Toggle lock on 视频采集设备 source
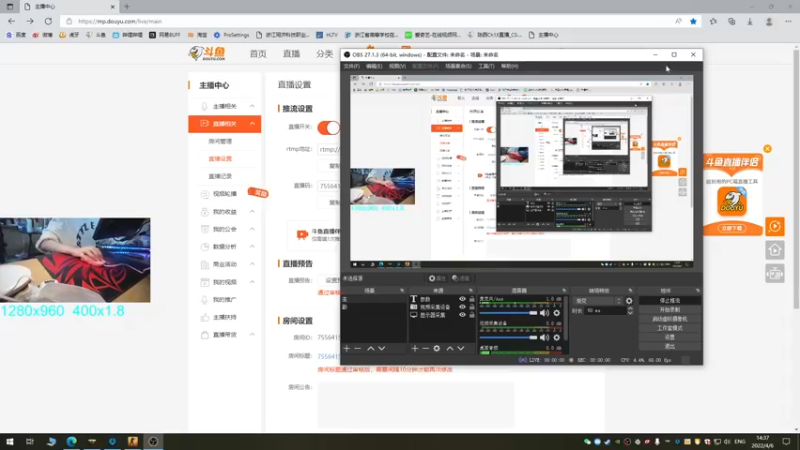The width and height of the screenshot is (800, 450). (x=472, y=307)
